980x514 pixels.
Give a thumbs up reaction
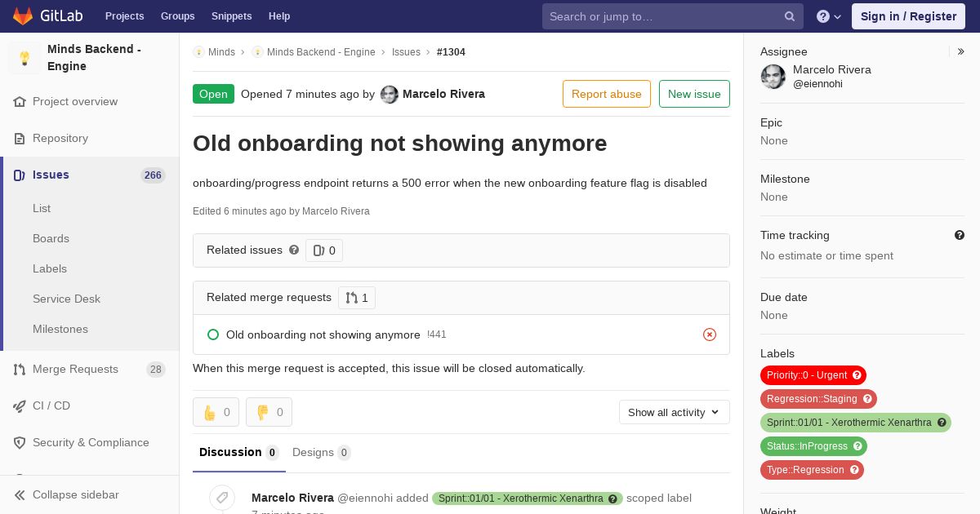[x=216, y=412]
